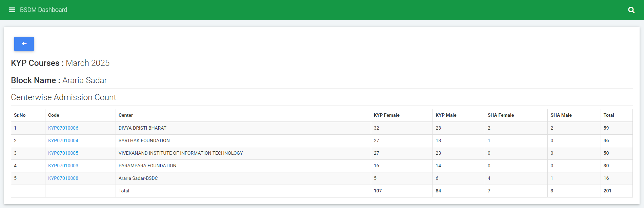Viewport: 644px width, 208px height.
Task: Open the hamburger menu icon
Action: [12, 10]
